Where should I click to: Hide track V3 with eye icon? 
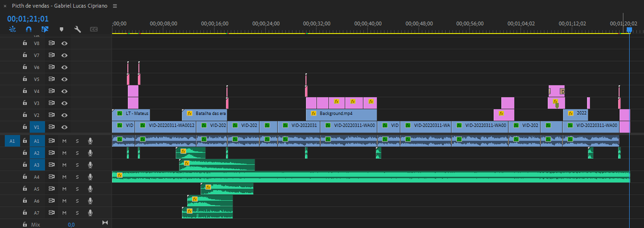(64, 103)
